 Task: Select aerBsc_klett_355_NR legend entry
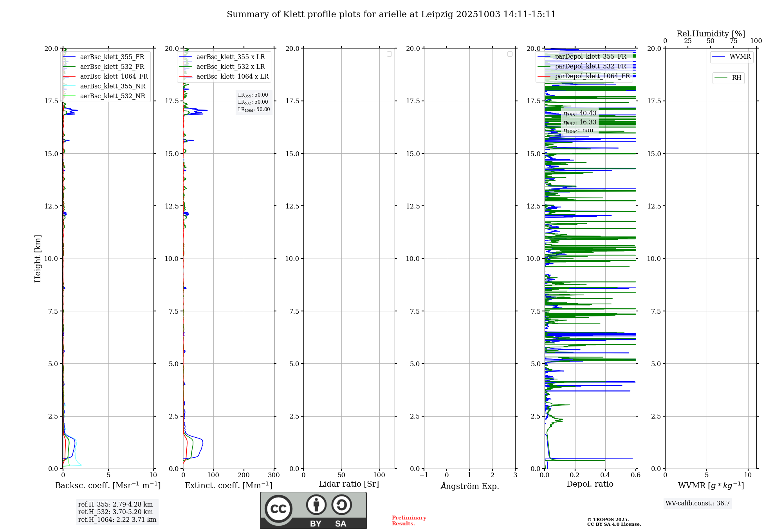pos(112,86)
